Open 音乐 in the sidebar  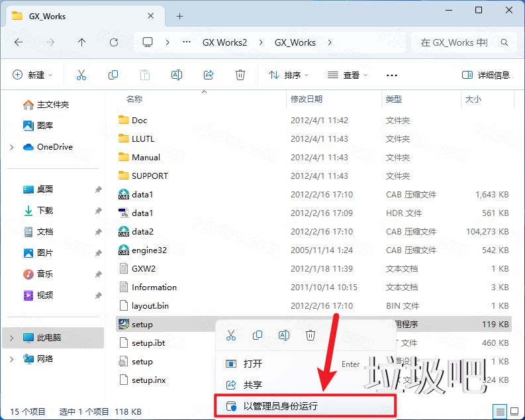point(38,274)
